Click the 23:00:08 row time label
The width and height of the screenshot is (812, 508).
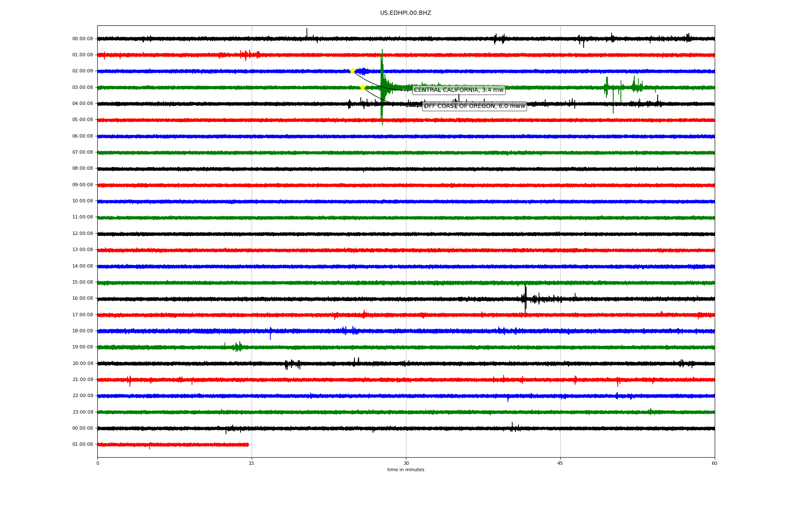[x=82, y=412]
